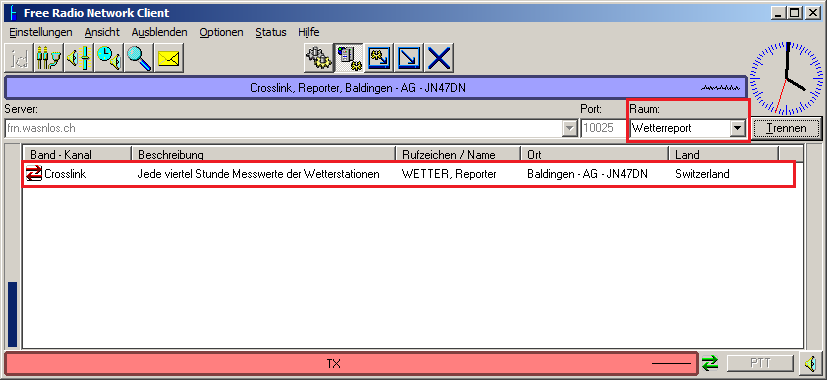Click the greyed 'id' identification toolbar icon
The image size is (827, 380).
19,58
